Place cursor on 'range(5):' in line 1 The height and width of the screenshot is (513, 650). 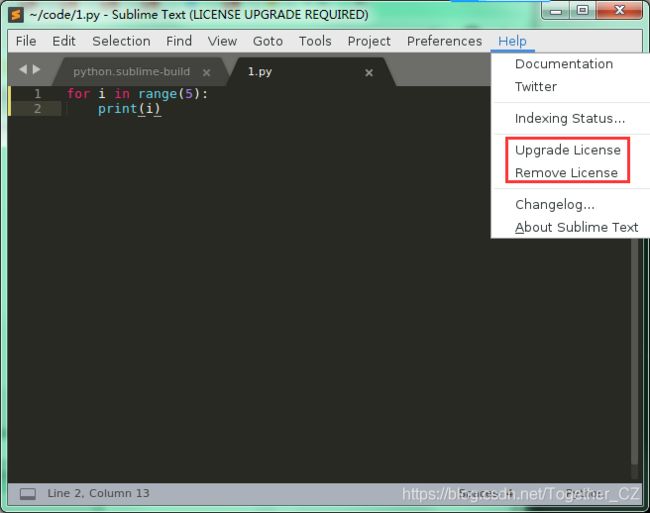coord(172,94)
